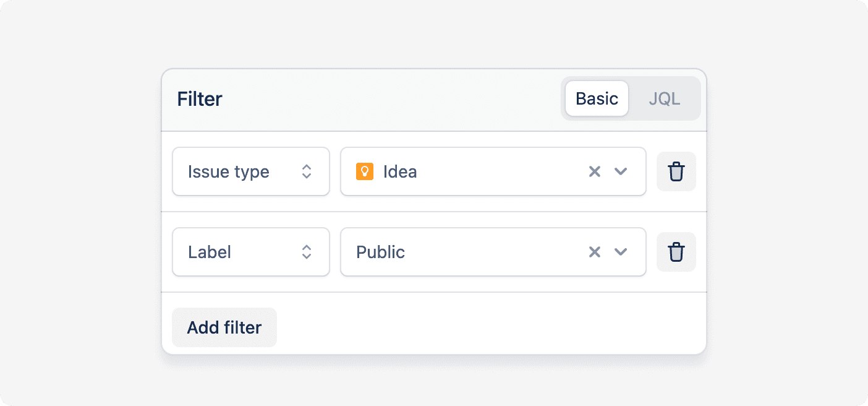The image size is (868, 406).
Task: Open the Label field dropdown
Action: [x=251, y=252]
